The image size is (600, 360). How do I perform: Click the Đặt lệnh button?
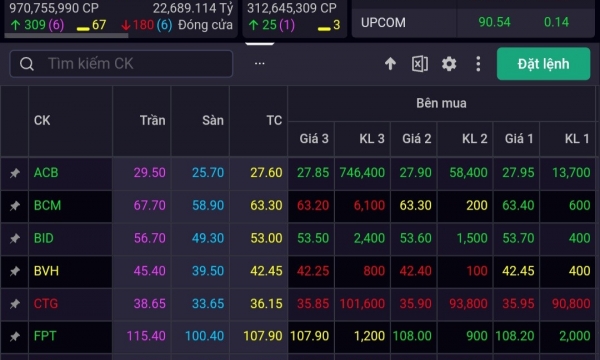click(543, 64)
